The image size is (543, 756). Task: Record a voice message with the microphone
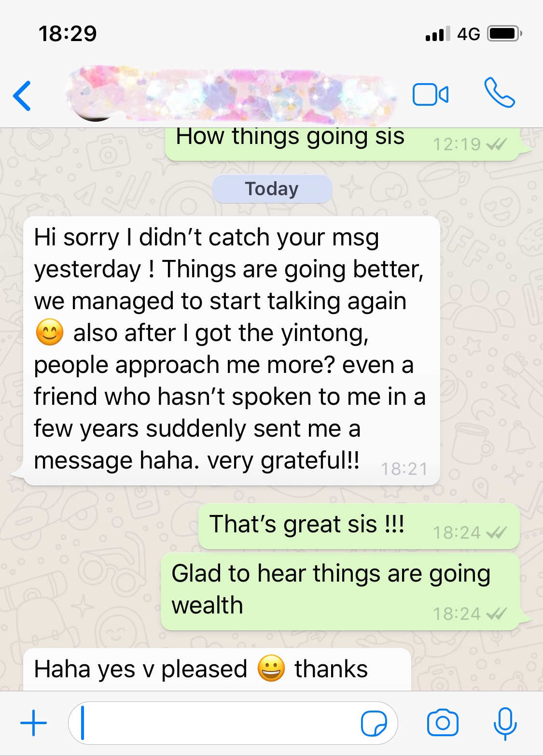(x=505, y=724)
